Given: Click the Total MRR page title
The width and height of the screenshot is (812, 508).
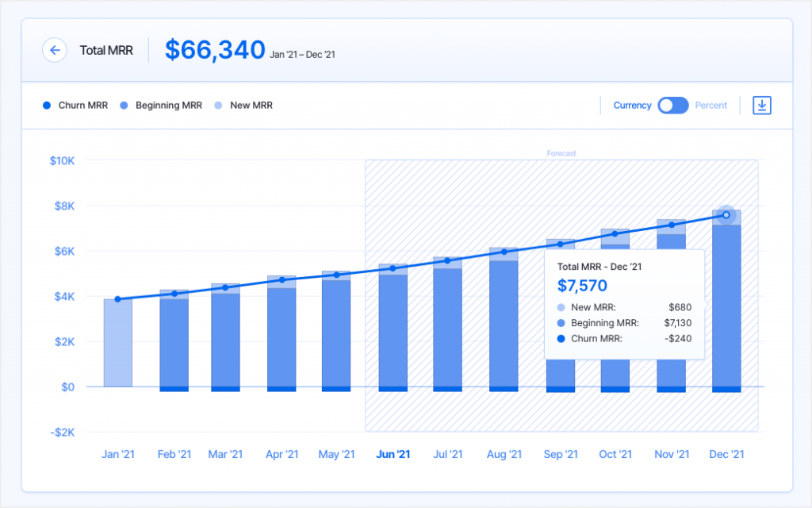Looking at the screenshot, I should [106, 51].
